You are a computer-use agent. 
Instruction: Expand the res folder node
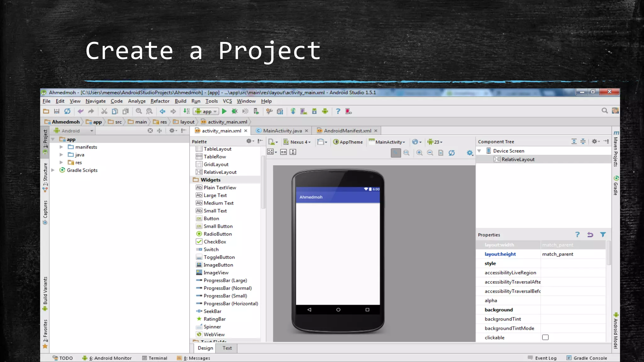point(61,162)
